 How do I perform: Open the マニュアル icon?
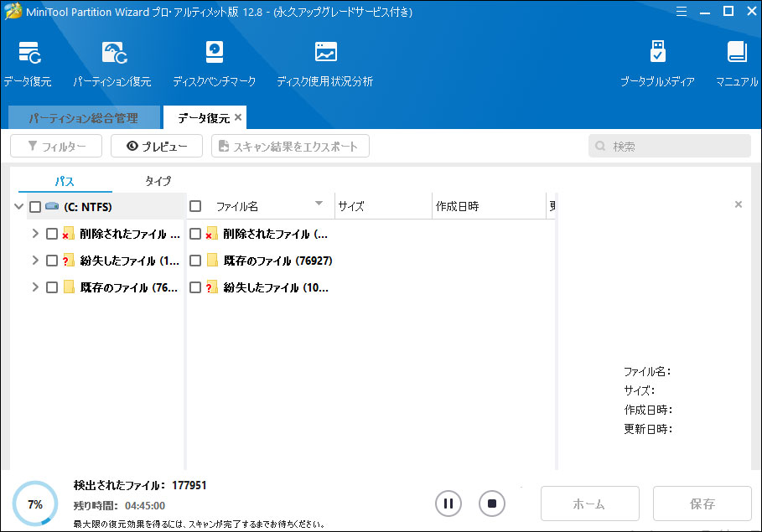pos(737,64)
